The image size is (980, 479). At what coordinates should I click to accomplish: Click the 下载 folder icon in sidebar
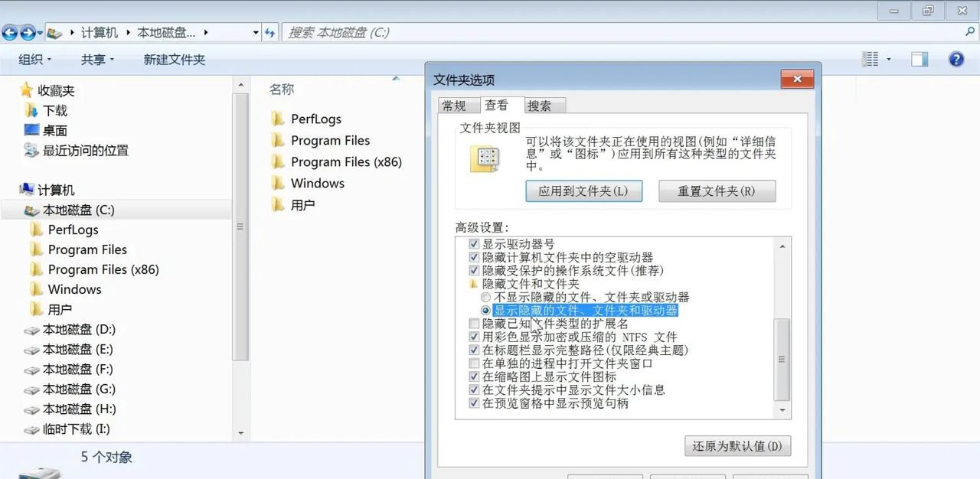pos(31,110)
